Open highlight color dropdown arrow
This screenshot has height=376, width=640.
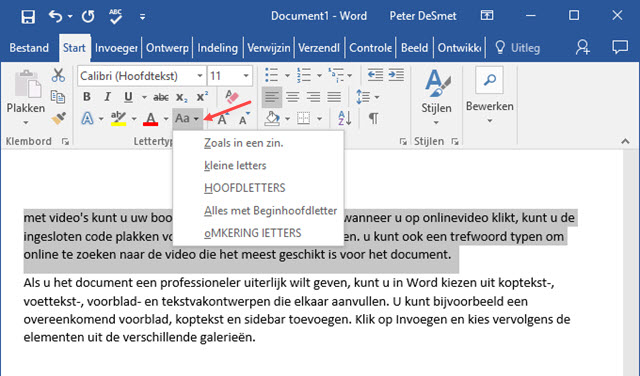pos(134,119)
